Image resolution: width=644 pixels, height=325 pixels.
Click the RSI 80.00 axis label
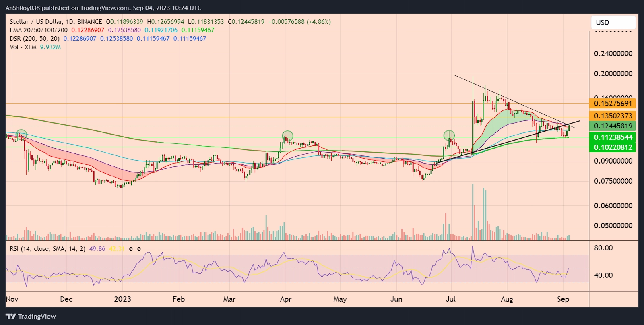coord(603,248)
